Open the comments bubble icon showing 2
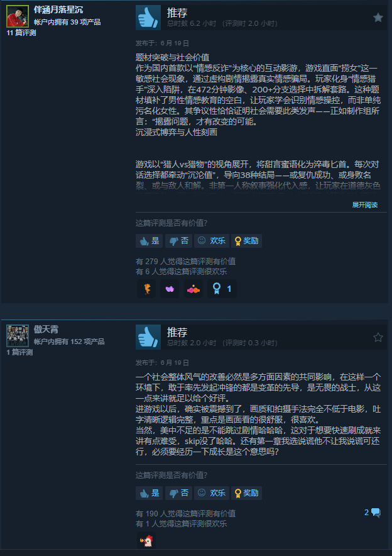 [373, 513]
